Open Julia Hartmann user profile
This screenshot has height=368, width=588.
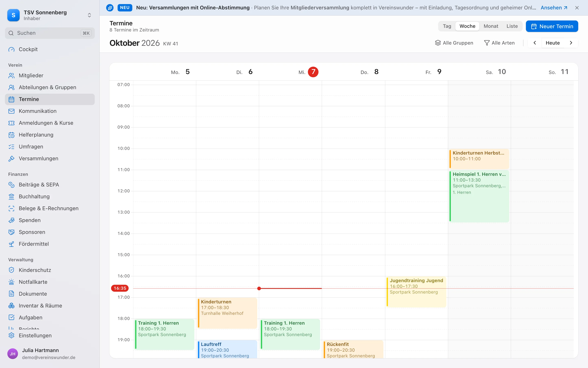tap(50, 354)
